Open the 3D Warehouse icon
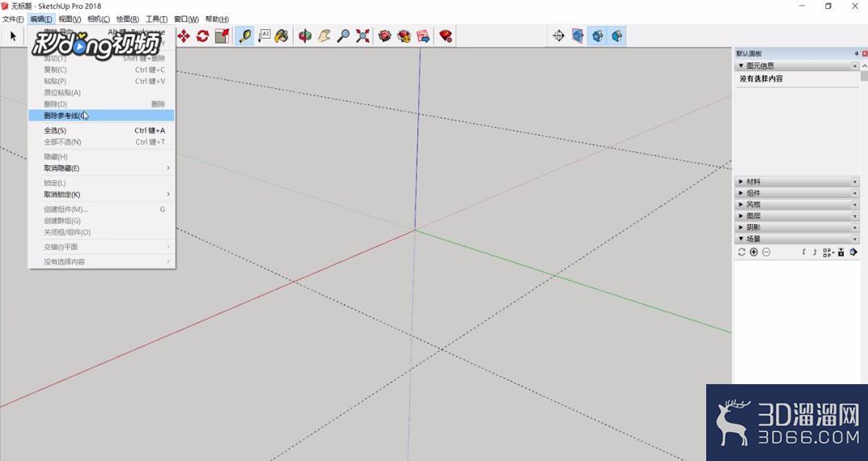Screen dimensions: 868x461 [385, 36]
